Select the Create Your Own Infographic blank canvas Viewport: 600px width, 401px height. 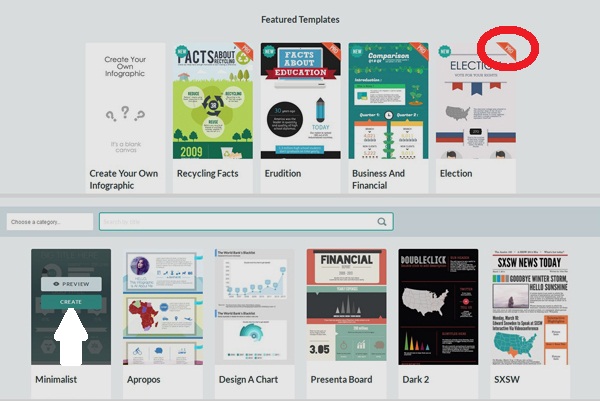125,110
